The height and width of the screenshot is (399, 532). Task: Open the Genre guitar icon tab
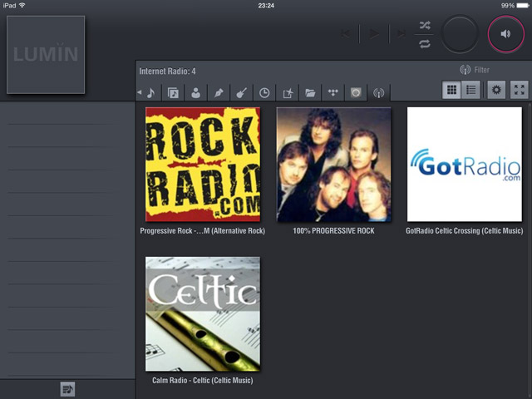[241, 92]
